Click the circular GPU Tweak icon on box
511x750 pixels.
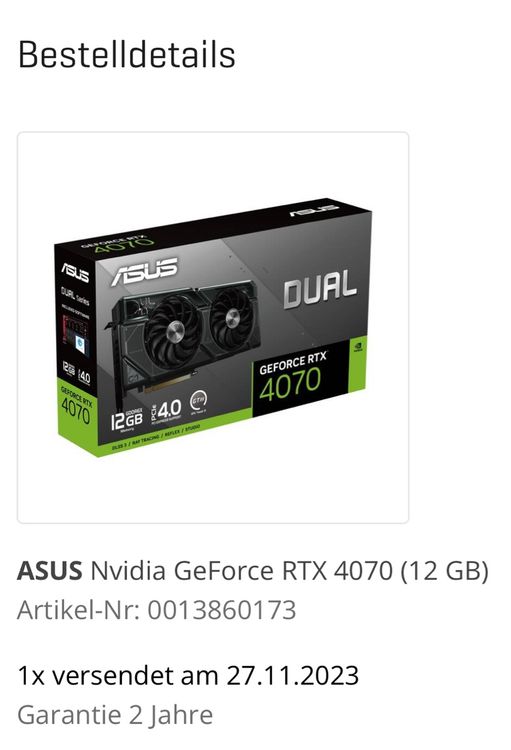point(198,400)
